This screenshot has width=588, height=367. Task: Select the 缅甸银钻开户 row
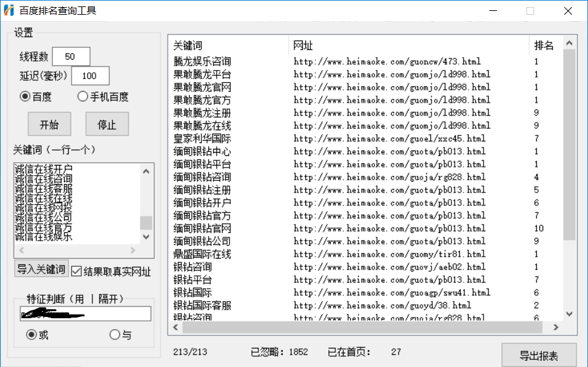tap(366, 203)
